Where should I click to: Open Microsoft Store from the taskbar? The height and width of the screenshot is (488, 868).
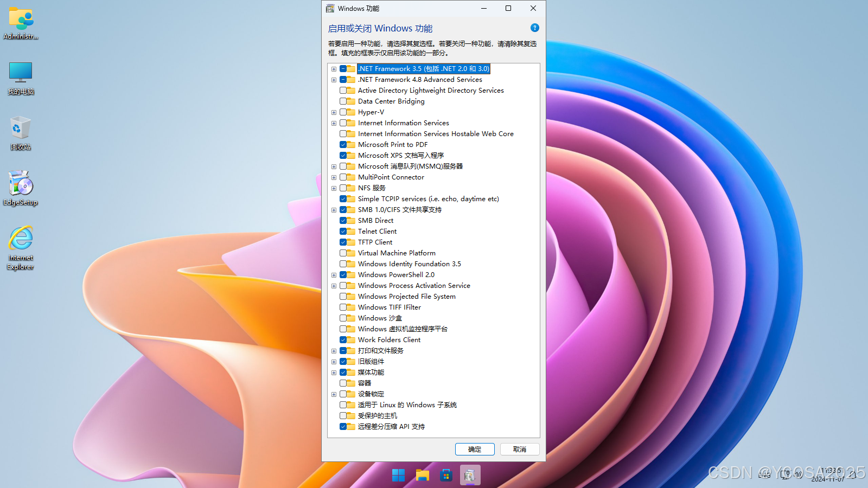[446, 476]
